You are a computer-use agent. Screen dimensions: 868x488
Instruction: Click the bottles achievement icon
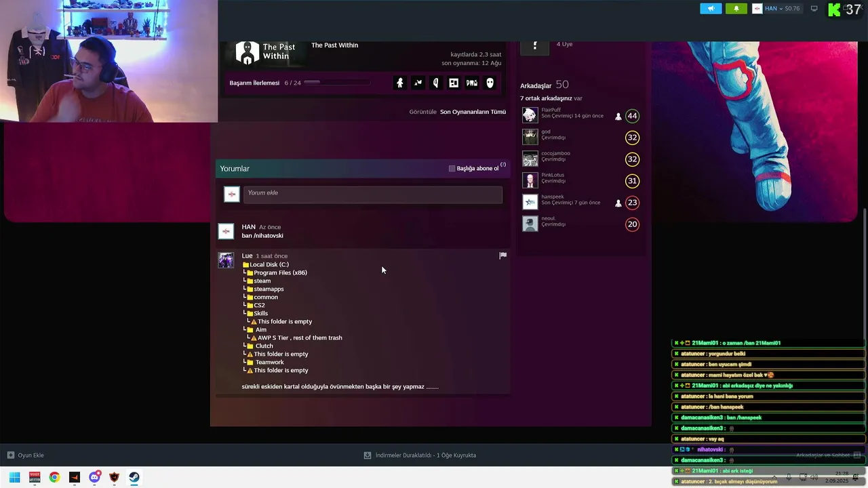coord(472,83)
